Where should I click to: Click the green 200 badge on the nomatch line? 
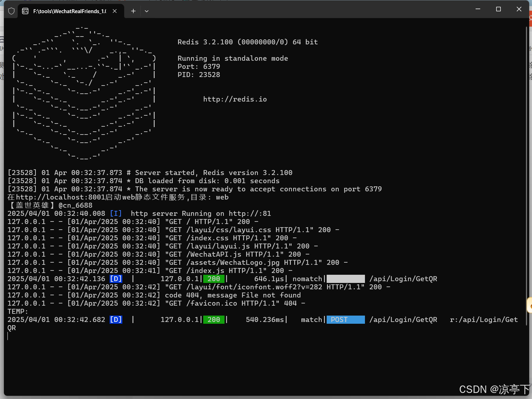tap(214, 279)
